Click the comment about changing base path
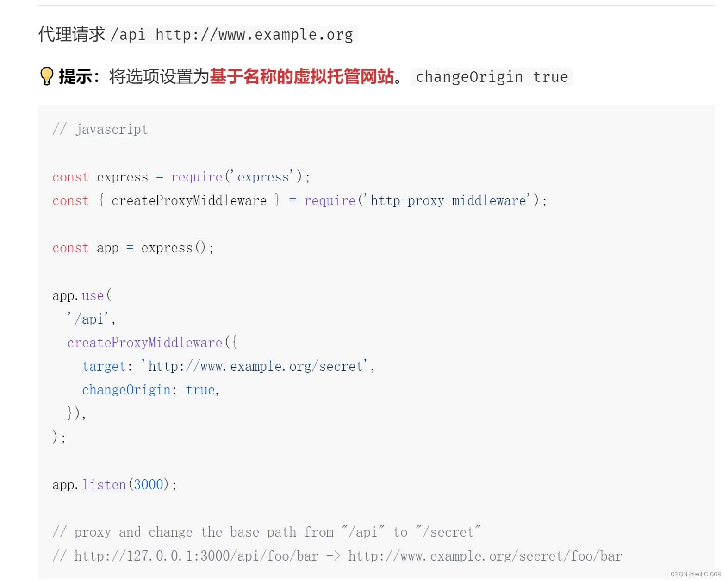728x581 pixels. [267, 532]
